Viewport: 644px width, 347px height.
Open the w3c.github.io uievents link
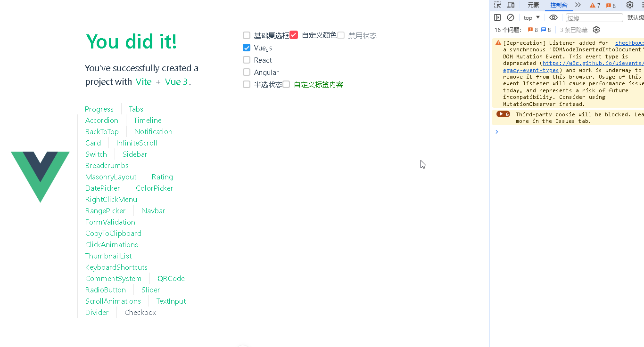pyautogui.click(x=594, y=63)
